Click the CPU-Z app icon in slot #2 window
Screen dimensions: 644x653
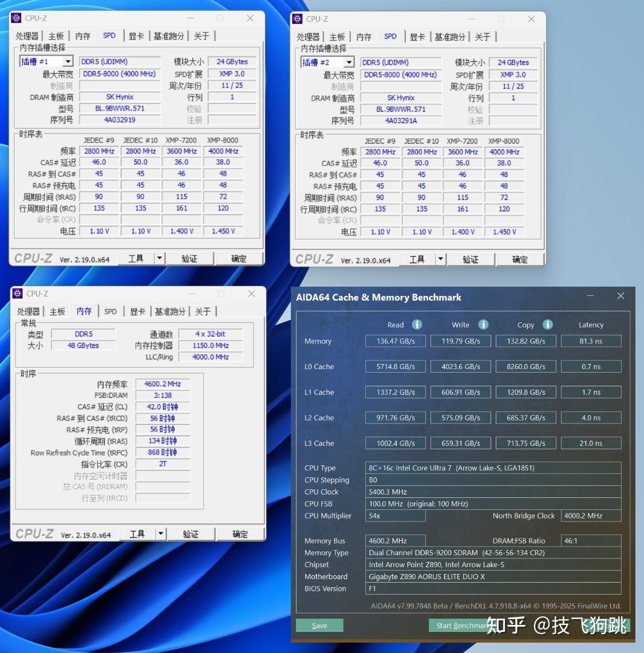coord(298,19)
